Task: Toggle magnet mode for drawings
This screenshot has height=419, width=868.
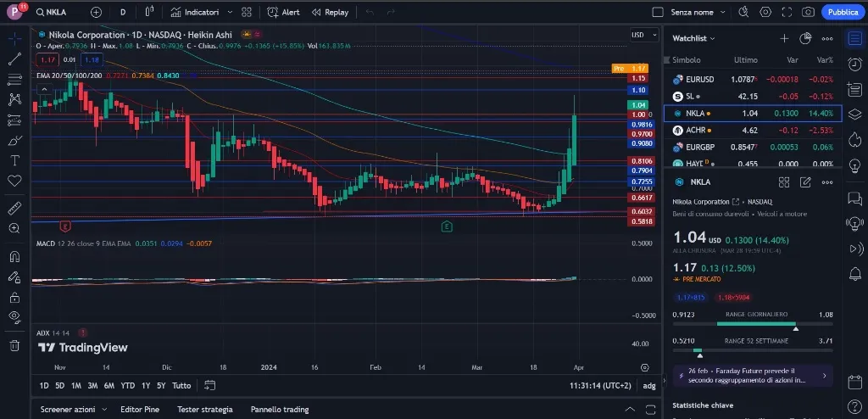Action: point(15,257)
